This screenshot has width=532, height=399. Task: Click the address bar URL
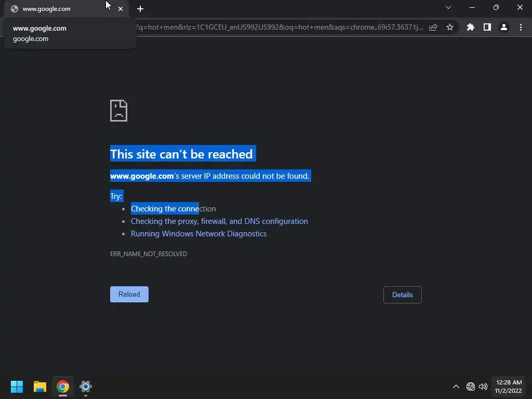[279, 27]
